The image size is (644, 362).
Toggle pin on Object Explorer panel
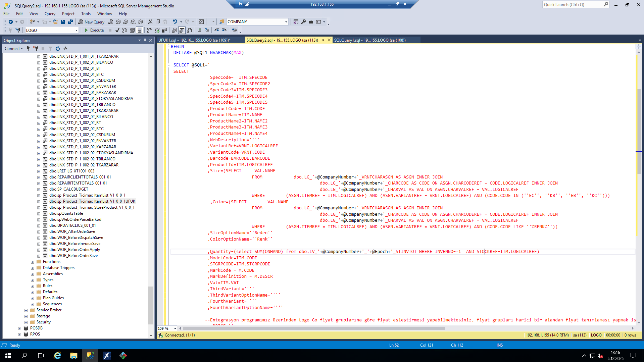145,40
